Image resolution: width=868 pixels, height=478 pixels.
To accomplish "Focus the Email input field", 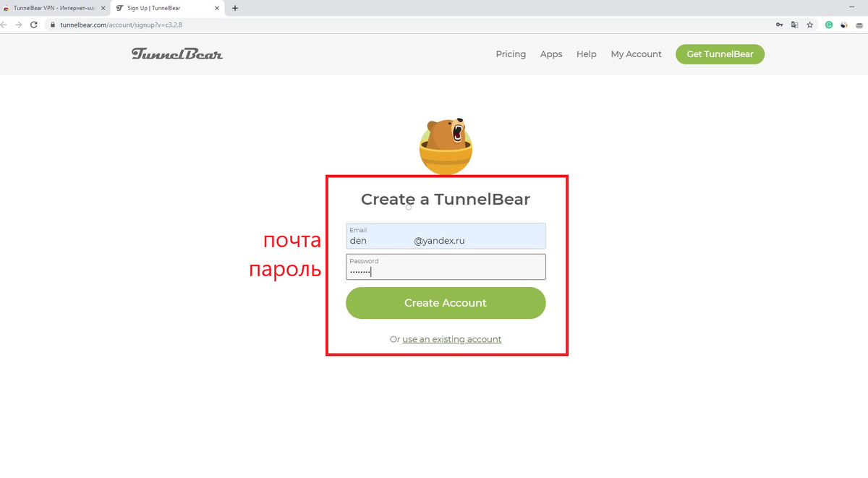I will (446, 236).
